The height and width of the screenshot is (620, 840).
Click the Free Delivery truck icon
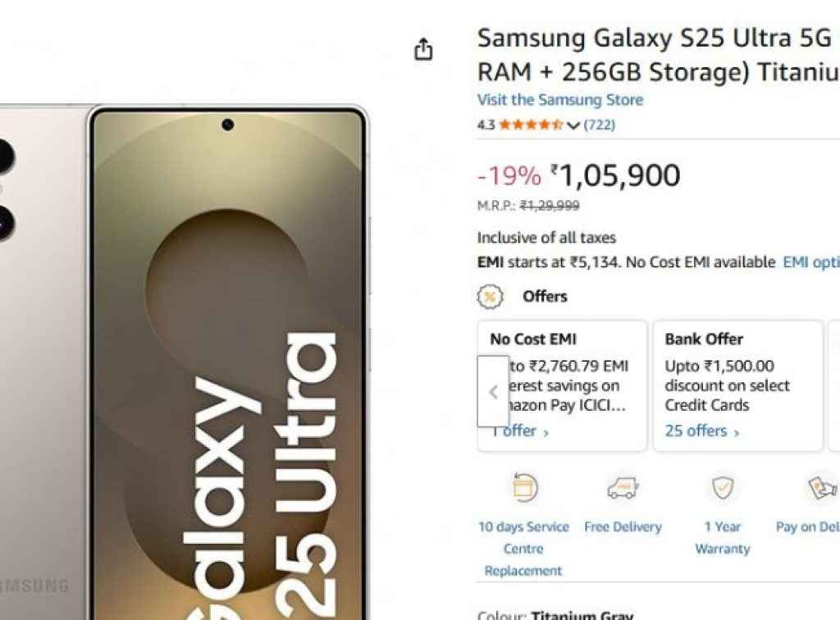click(623, 487)
